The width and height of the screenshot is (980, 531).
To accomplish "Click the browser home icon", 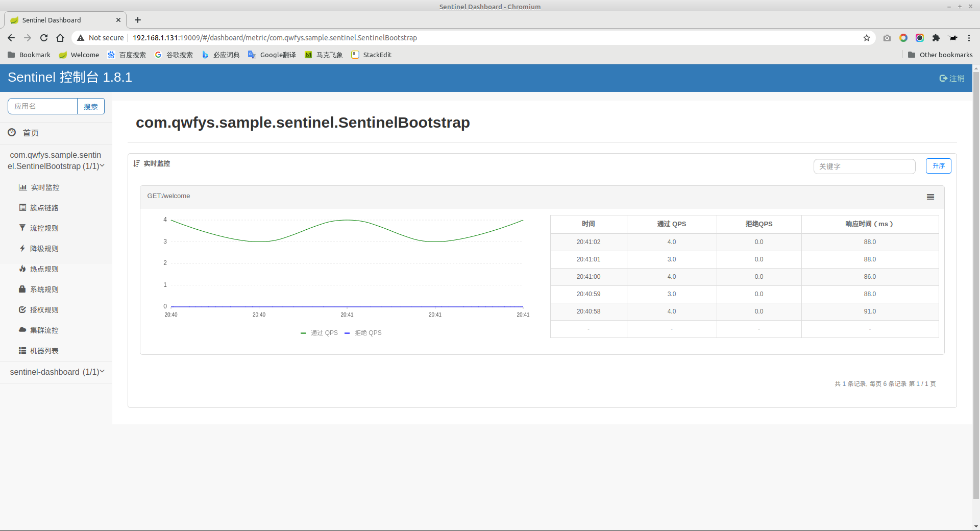I will coord(60,38).
